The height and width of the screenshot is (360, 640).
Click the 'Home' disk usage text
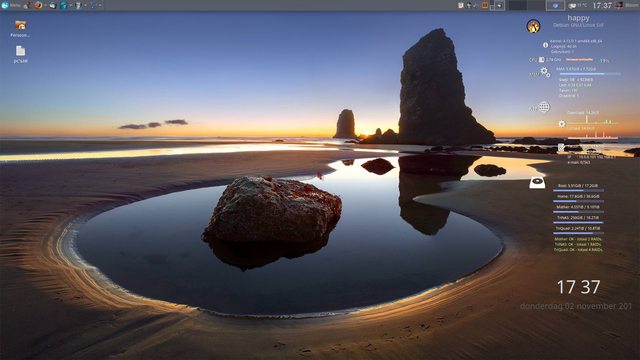[x=578, y=196]
